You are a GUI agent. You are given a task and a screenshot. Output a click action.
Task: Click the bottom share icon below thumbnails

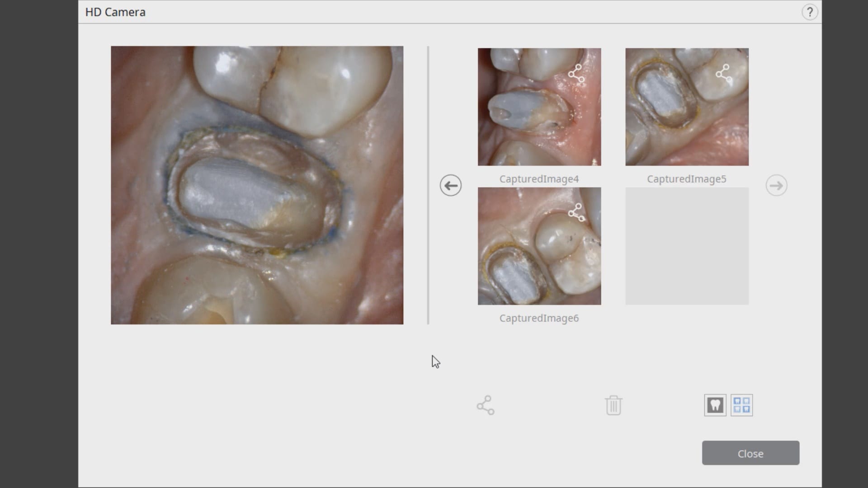(x=486, y=405)
